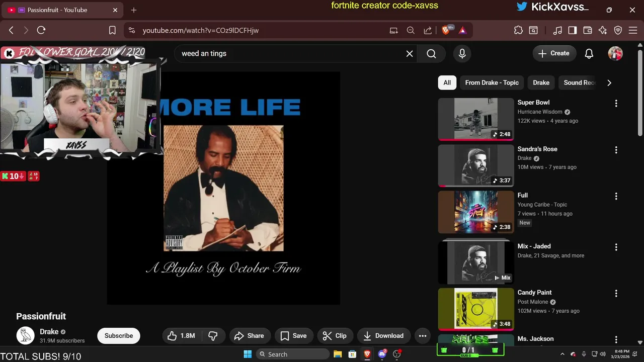Open Brave Shields lion icon
Image resolution: width=644 pixels, height=362 pixels.
[x=446, y=30]
